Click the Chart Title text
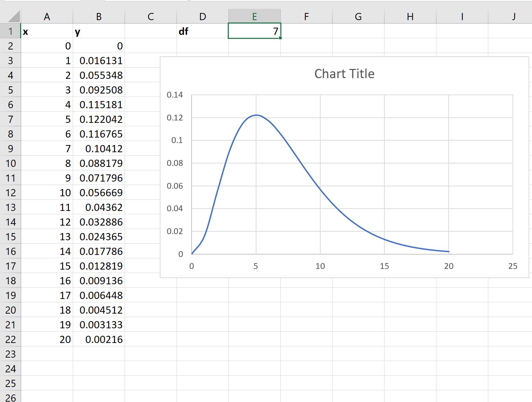532x402 pixels. pos(344,74)
